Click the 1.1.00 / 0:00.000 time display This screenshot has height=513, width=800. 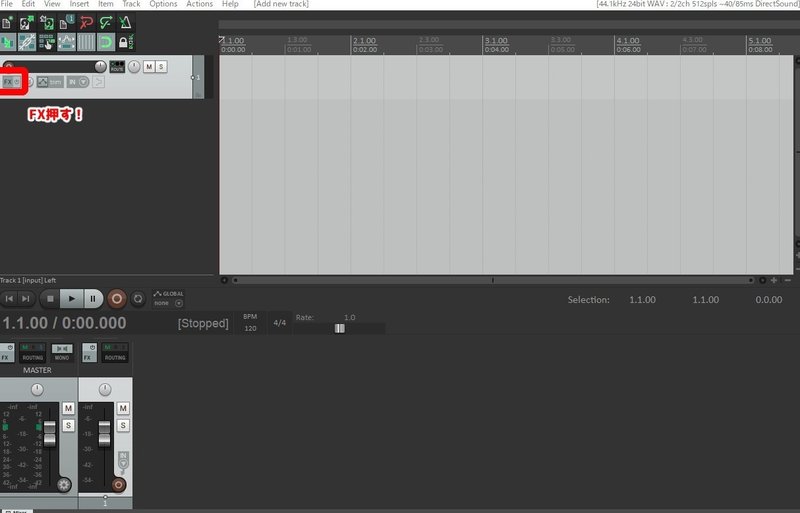click(64, 323)
